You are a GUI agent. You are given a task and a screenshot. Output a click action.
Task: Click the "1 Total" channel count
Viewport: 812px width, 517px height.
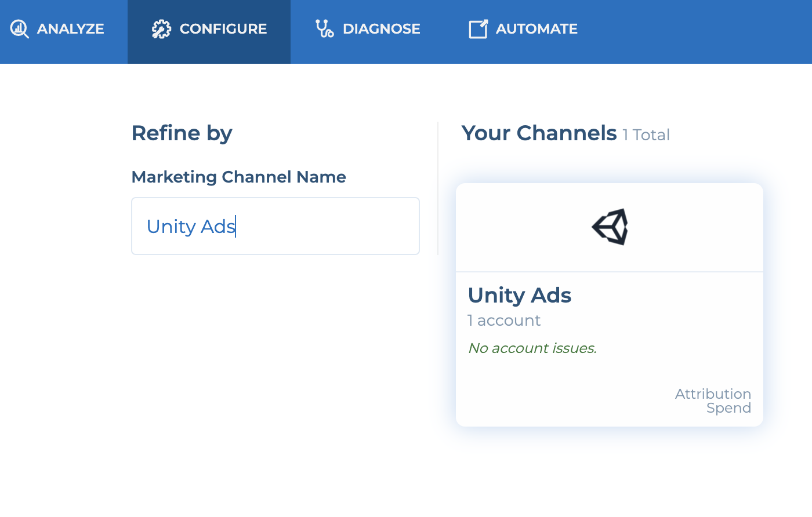click(646, 135)
